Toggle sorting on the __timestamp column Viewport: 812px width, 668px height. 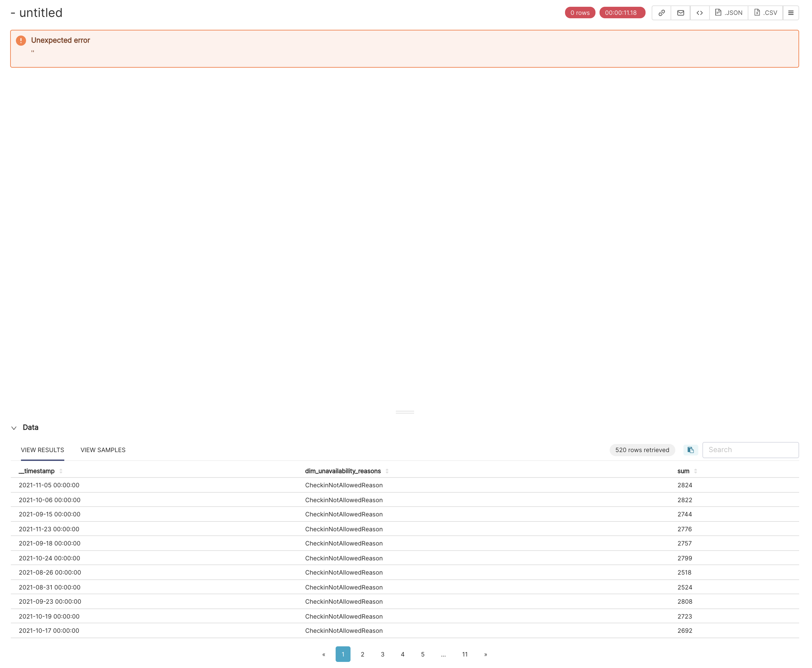point(62,471)
